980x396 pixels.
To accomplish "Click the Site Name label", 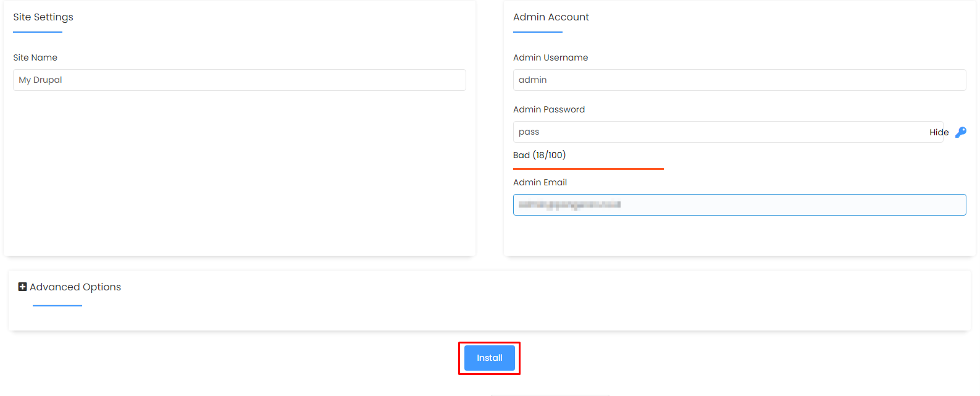I will [x=35, y=57].
